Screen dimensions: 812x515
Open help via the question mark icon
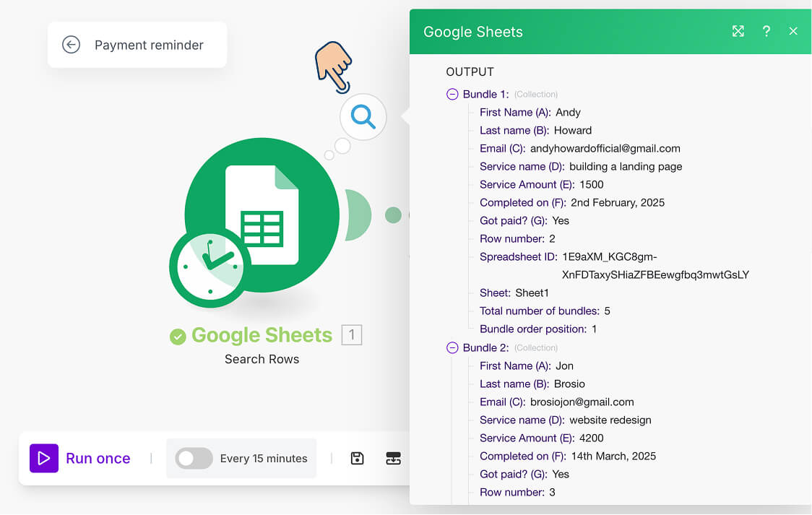tap(766, 31)
